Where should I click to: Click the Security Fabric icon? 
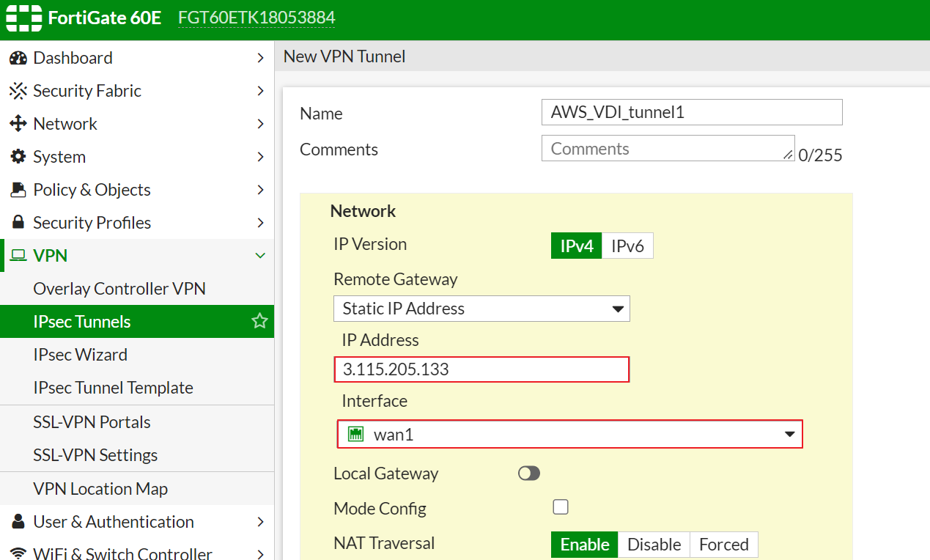point(18,91)
